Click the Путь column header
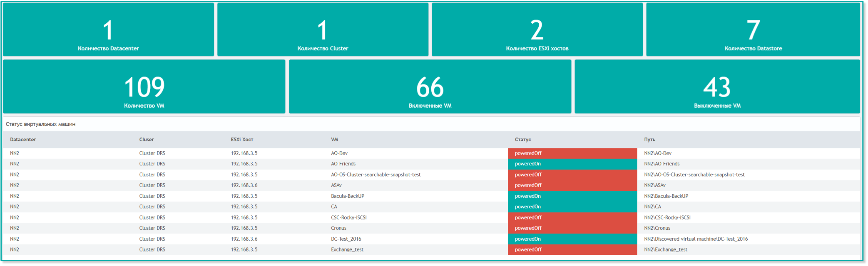Viewport: 868px width, 266px height. (x=649, y=140)
